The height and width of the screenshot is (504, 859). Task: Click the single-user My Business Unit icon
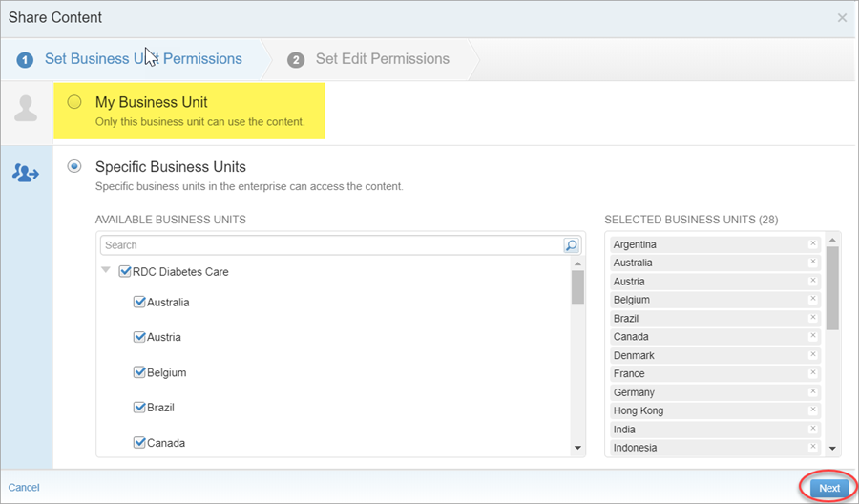click(x=26, y=109)
